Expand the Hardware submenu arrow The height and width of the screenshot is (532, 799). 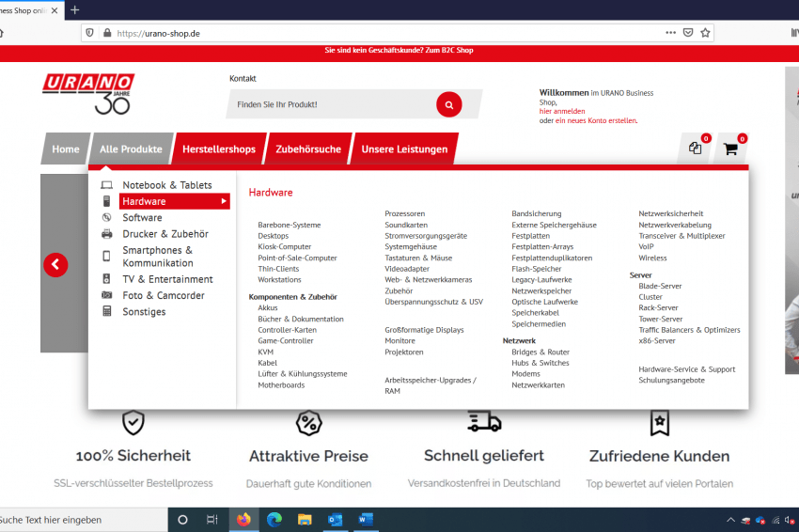pyautogui.click(x=224, y=201)
